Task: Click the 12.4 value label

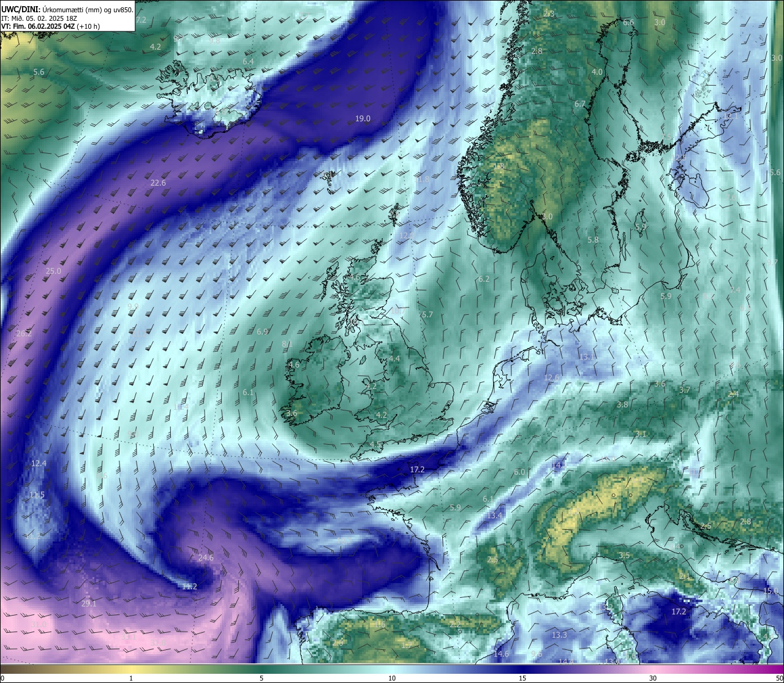Action: point(39,463)
